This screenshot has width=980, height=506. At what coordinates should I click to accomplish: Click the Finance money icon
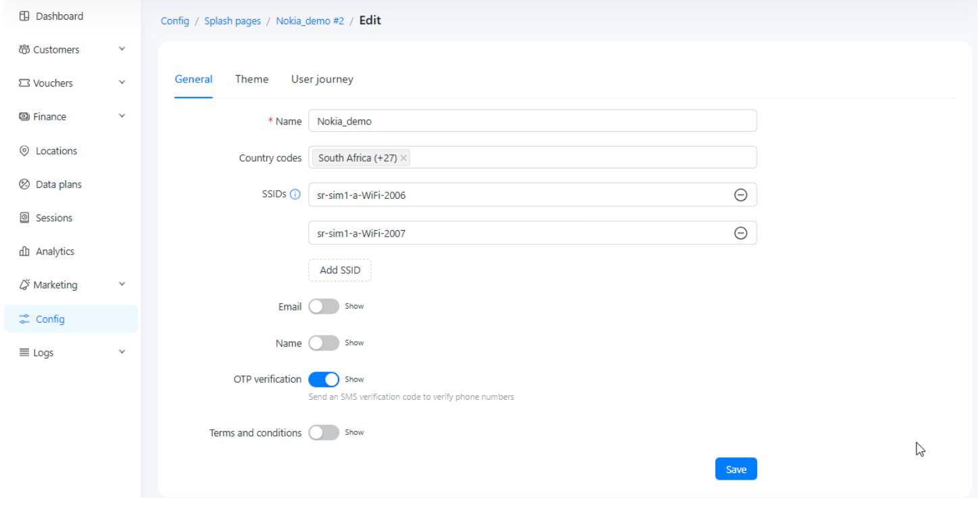[25, 117]
